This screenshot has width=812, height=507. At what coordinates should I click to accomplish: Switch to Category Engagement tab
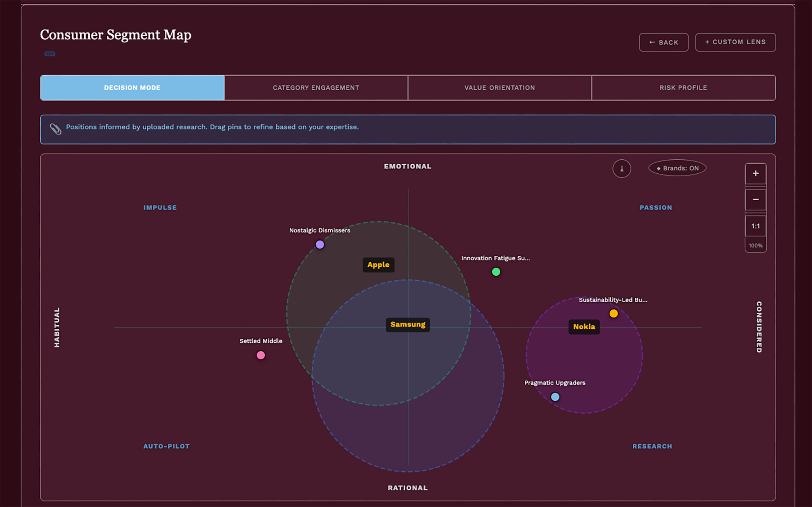click(316, 88)
